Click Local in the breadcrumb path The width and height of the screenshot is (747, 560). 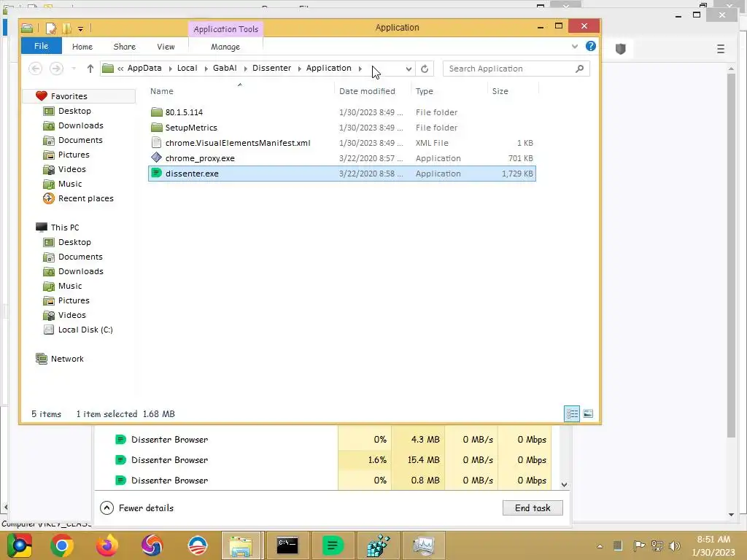[x=187, y=68]
